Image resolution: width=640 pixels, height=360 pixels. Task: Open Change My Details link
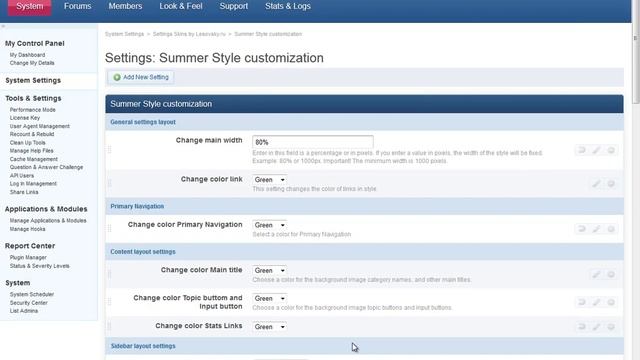coord(32,63)
